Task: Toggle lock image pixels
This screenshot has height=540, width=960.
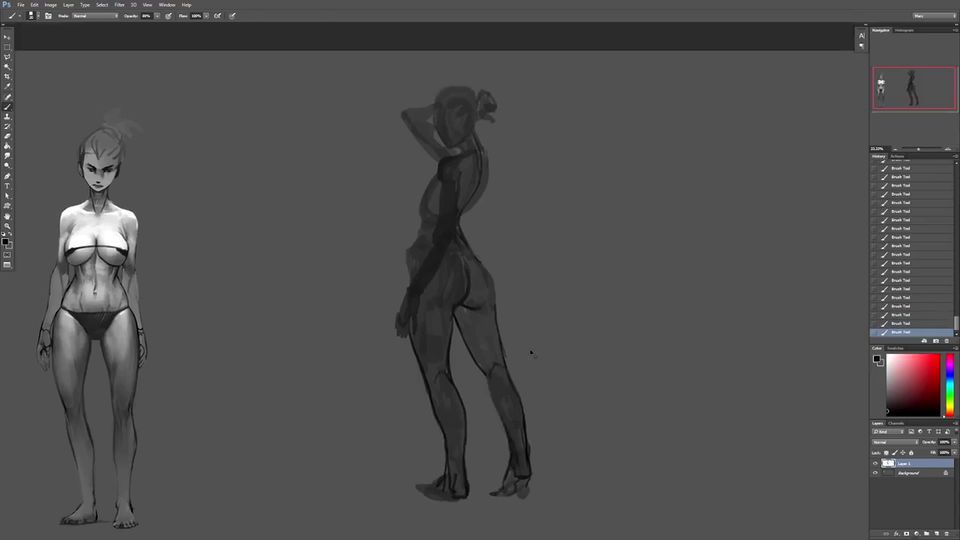Action: point(894,452)
